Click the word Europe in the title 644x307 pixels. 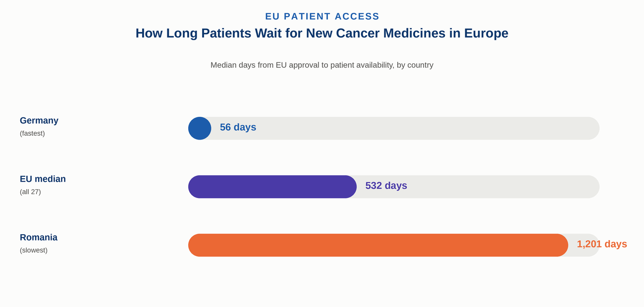pyautogui.click(x=486, y=33)
